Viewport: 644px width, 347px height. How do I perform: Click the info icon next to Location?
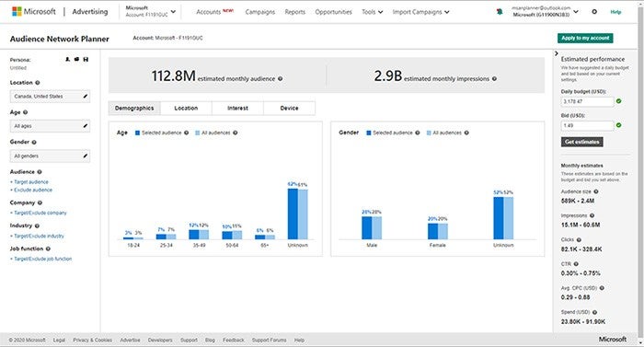38,83
